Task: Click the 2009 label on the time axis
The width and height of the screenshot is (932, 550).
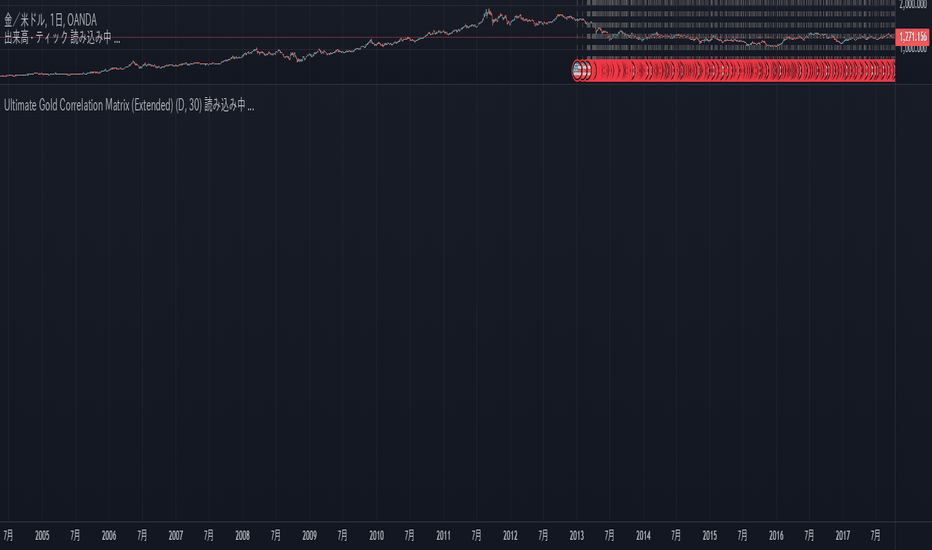Action: click(x=309, y=536)
